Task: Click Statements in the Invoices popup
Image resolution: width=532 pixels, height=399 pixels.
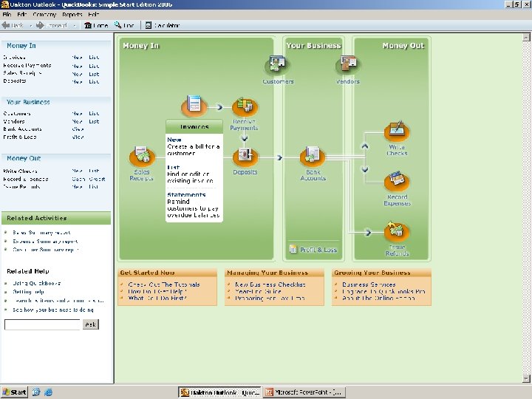Action: pyautogui.click(x=186, y=194)
